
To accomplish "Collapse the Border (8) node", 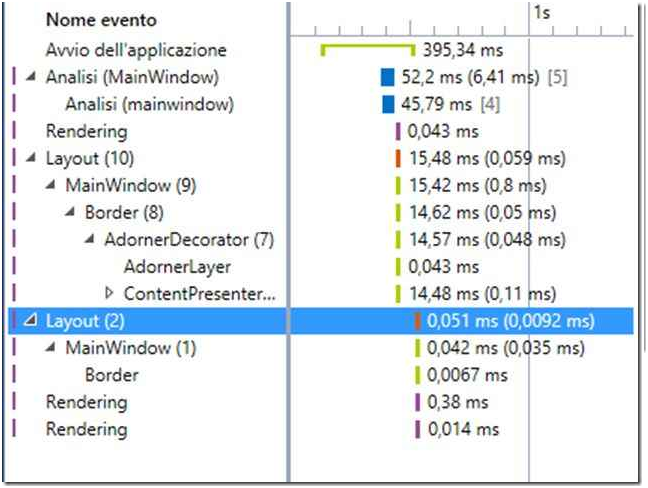I will [x=70, y=212].
